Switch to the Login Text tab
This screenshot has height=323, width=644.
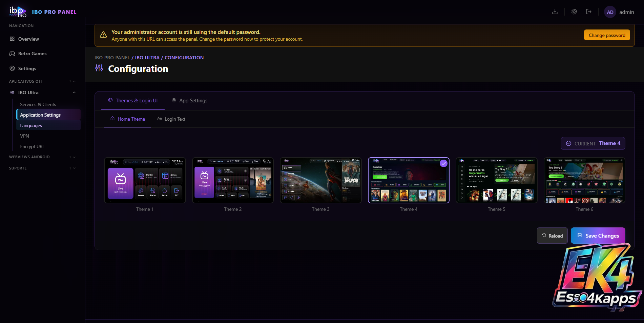(171, 119)
